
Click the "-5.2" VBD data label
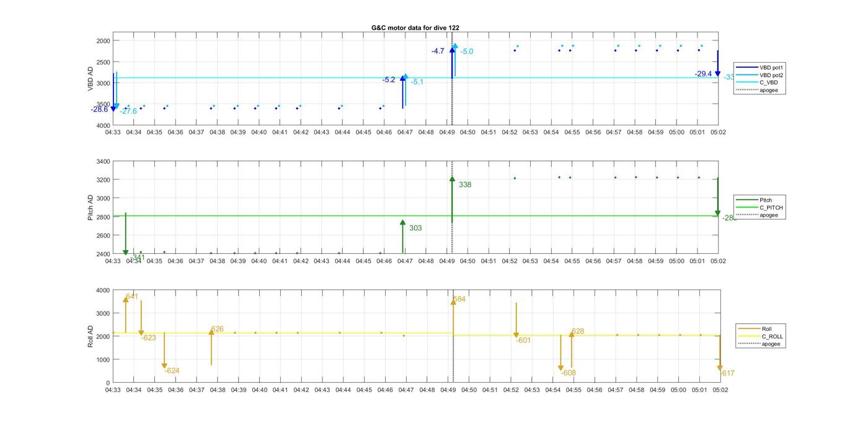click(x=389, y=80)
